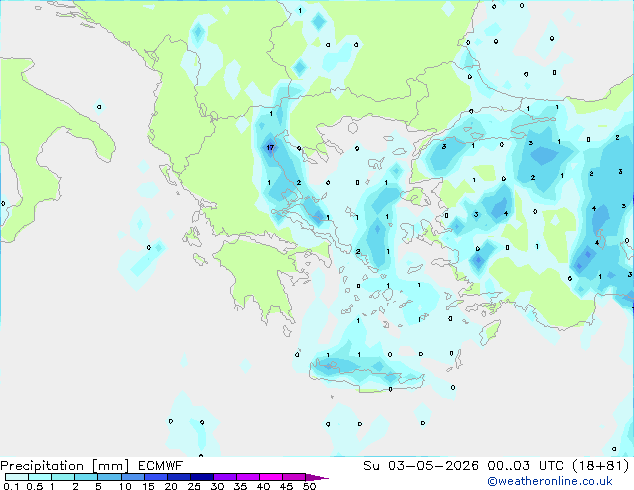Click the '(18+81)' forecast run text
The height and width of the screenshot is (490, 634).
point(601,466)
